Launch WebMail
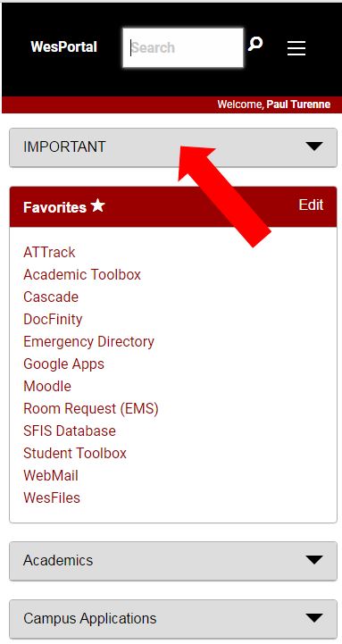342x644 pixels. [x=51, y=475]
